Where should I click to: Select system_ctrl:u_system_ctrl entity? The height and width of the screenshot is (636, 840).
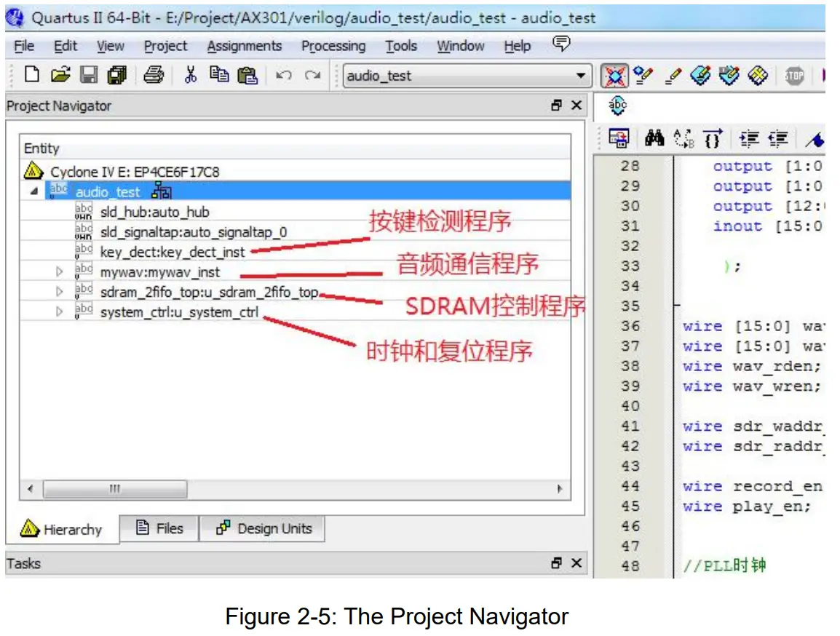(179, 311)
